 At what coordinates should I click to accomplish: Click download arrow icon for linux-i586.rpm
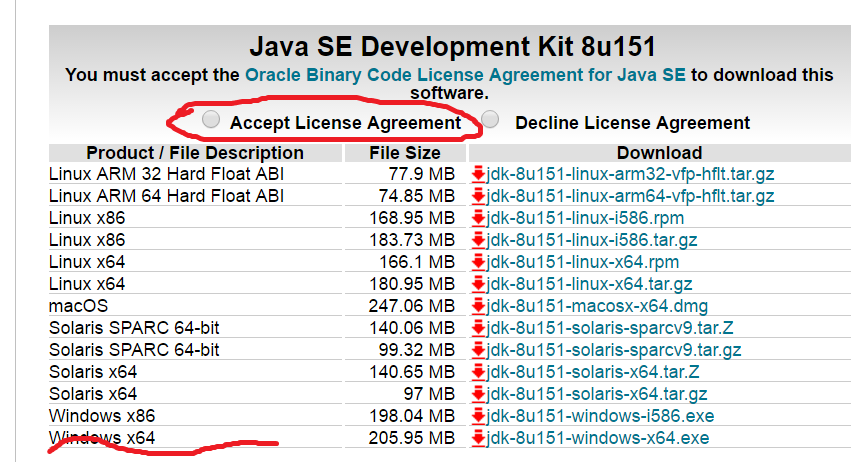pos(478,218)
